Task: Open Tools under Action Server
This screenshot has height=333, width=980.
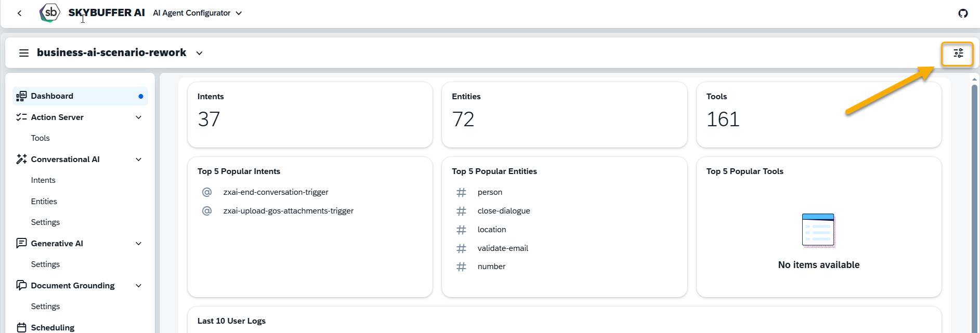Action: (x=40, y=138)
